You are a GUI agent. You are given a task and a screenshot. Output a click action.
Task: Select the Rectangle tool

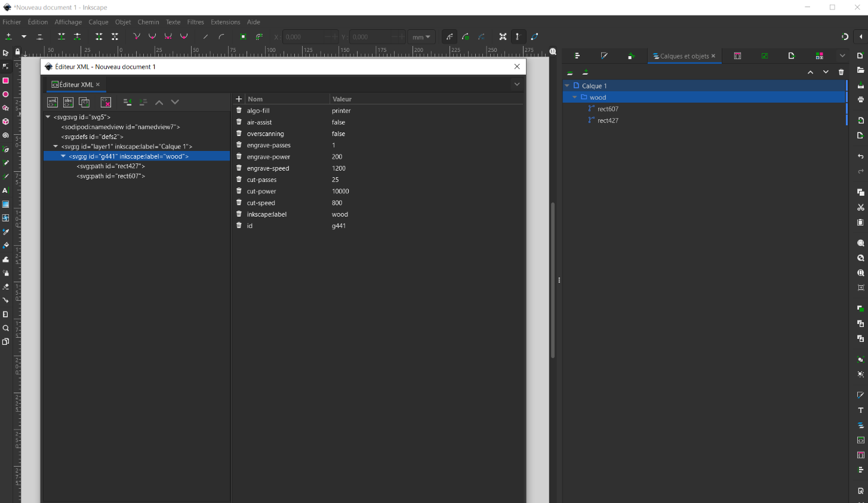pos(5,81)
